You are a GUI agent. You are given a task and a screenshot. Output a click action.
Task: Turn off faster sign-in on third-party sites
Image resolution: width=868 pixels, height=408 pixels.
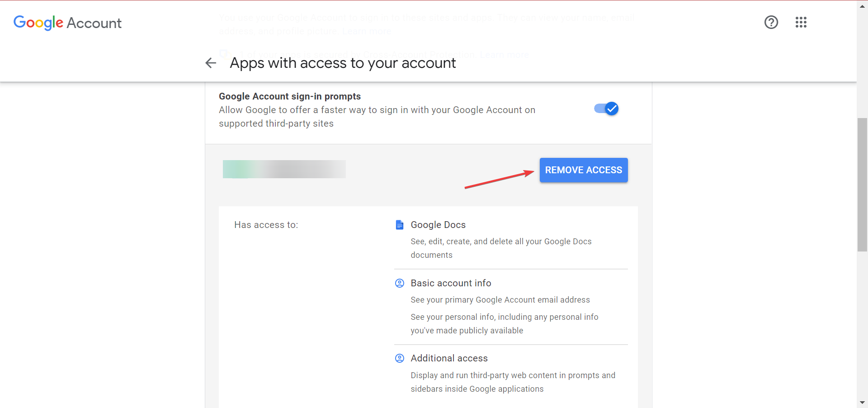click(606, 109)
